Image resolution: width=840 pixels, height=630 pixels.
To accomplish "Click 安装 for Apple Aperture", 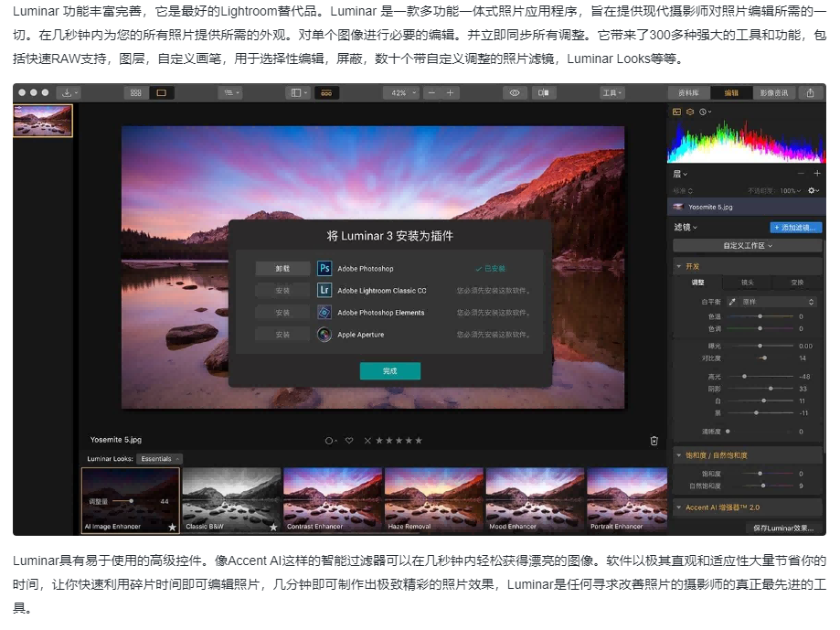I will [282, 335].
